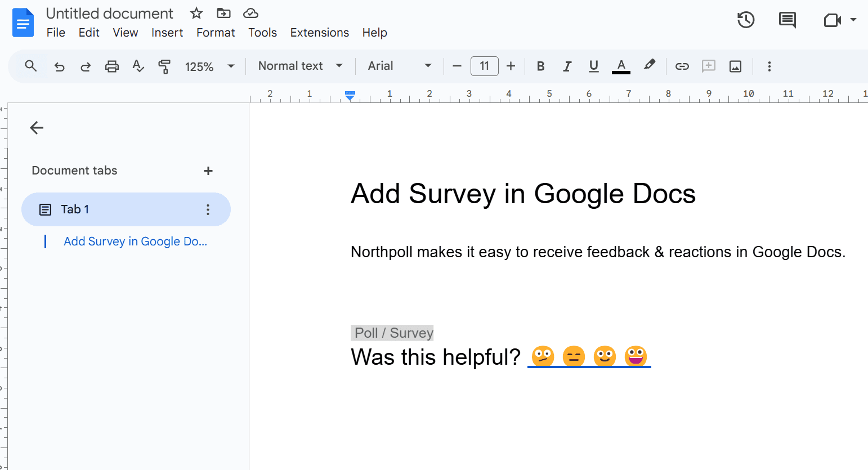This screenshot has height=470, width=868.
Task: Start a video call camera icon
Action: (x=832, y=20)
